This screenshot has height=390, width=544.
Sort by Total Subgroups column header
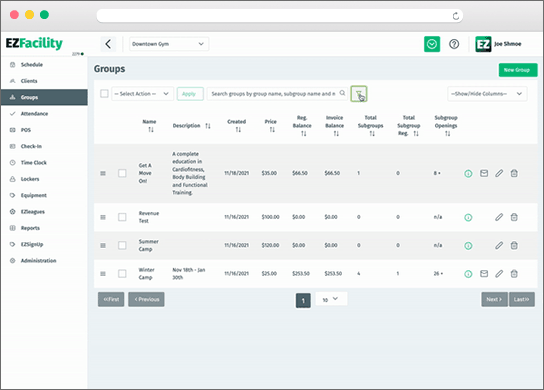[x=371, y=125]
